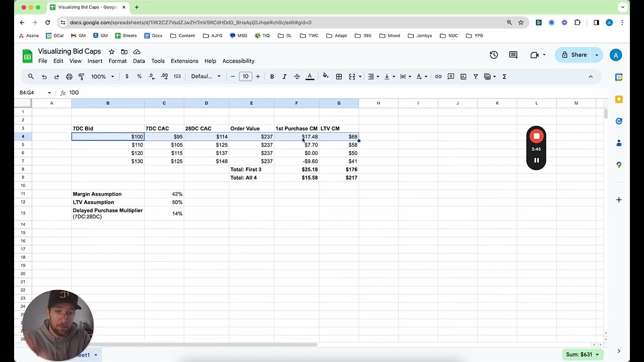The height and width of the screenshot is (362, 644).
Task: Open the Sum: $631 dropdown
Action: coord(583,354)
